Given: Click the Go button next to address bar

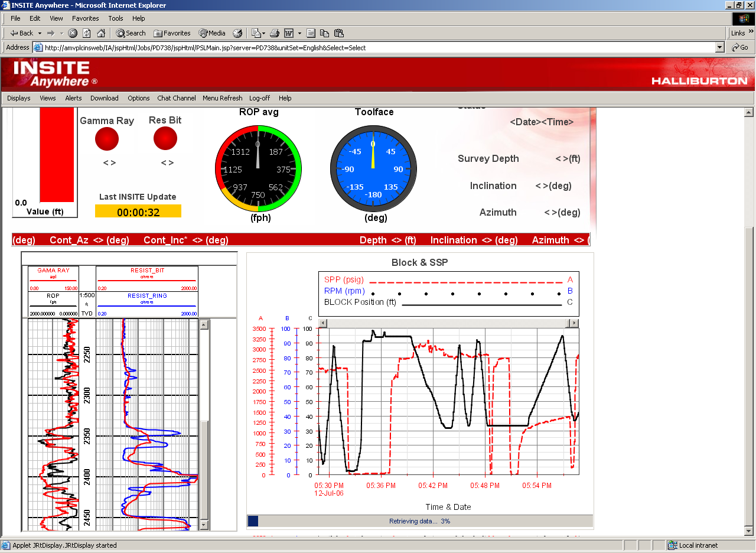Looking at the screenshot, I should pyautogui.click(x=740, y=47).
